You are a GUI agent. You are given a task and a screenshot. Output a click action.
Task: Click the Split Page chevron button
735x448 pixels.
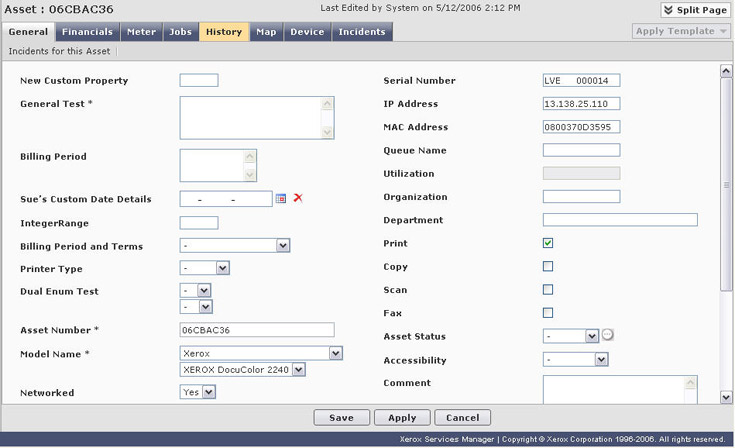click(695, 10)
